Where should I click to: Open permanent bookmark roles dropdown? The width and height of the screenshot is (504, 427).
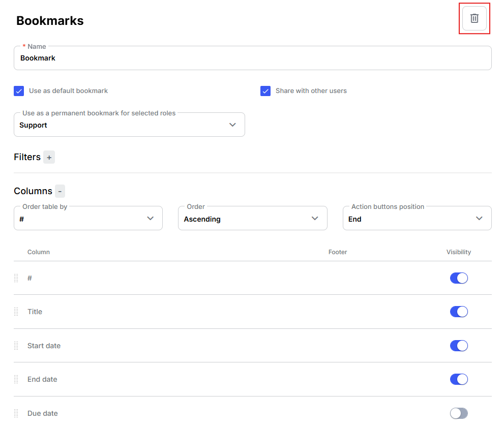pyautogui.click(x=129, y=125)
